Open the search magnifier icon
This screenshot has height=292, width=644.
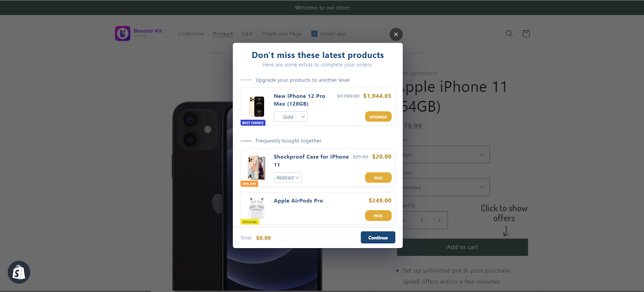pyautogui.click(x=509, y=34)
